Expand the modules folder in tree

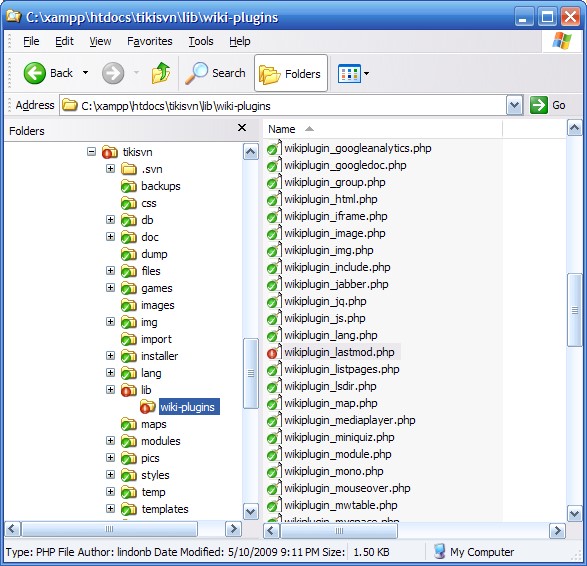pos(110,441)
